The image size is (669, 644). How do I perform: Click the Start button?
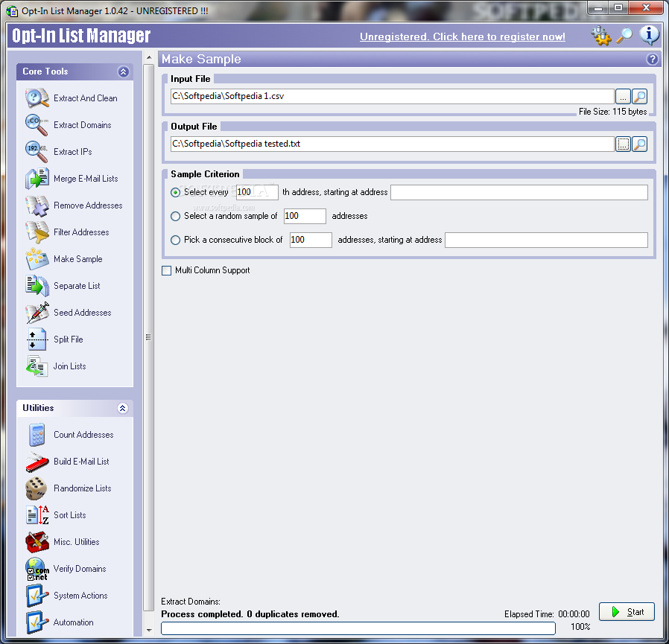pos(627,612)
